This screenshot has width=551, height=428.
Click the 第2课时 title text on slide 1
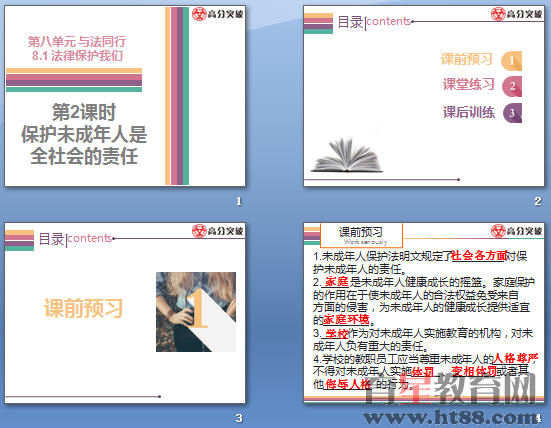(x=84, y=112)
